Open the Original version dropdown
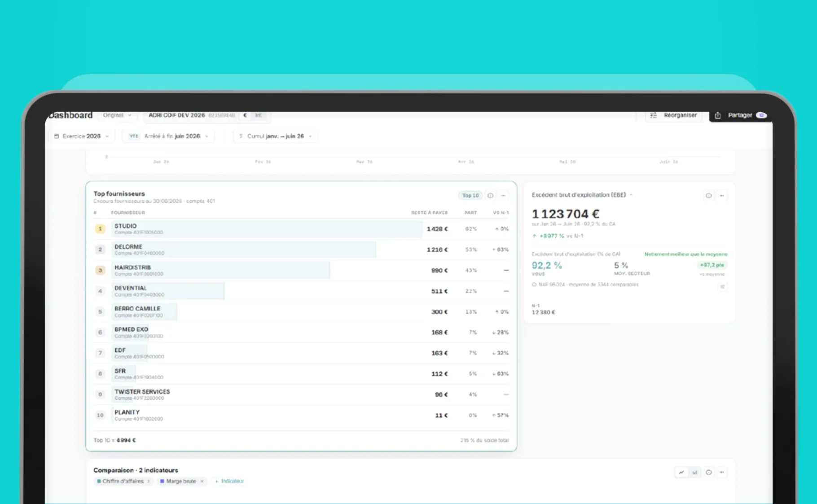Screen dimensions: 817x504 [117, 115]
